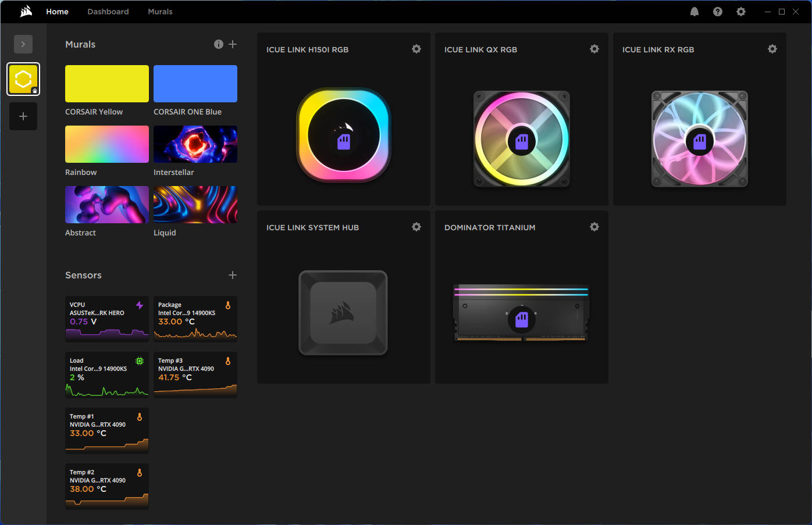Select the Interstellar mural thumbnail

pos(195,144)
